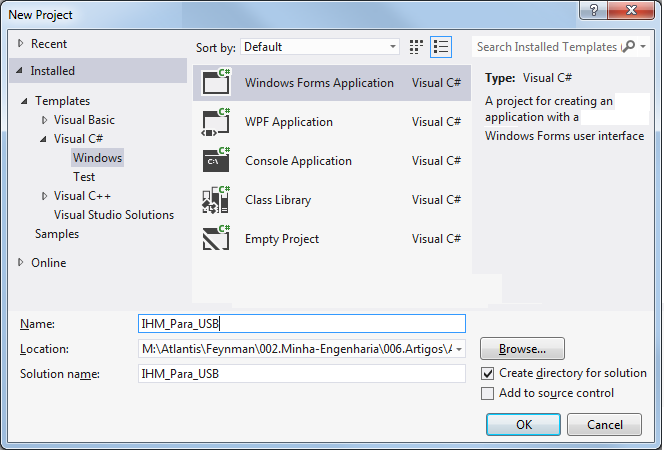Enable Add to source control checkbox
This screenshot has width=664, height=450.
click(487, 393)
